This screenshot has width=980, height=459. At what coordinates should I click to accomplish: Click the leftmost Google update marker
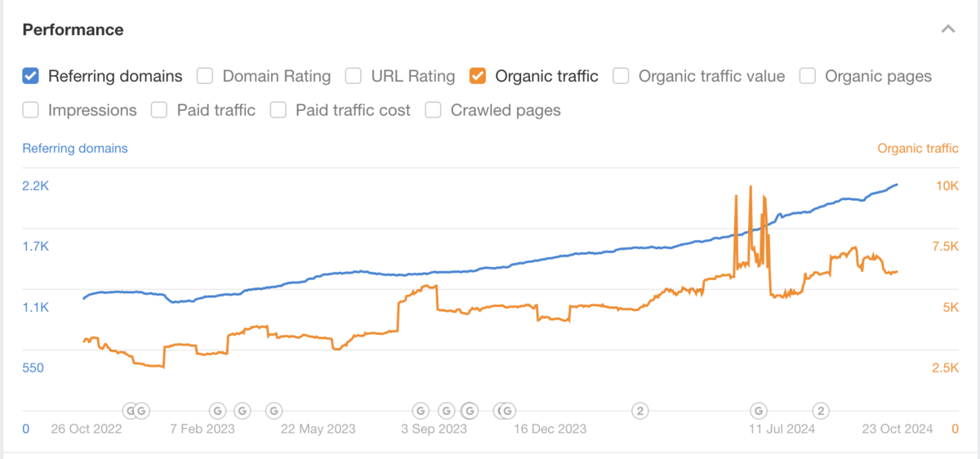click(x=130, y=410)
